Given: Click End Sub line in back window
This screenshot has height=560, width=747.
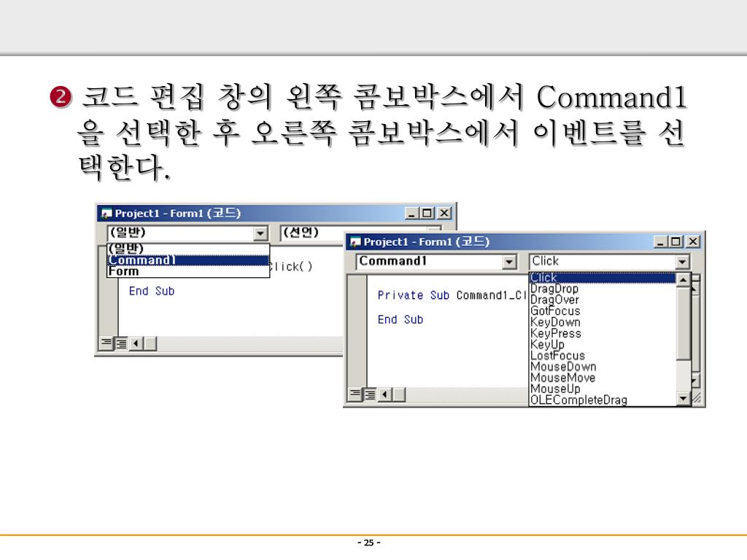Looking at the screenshot, I should (x=152, y=291).
